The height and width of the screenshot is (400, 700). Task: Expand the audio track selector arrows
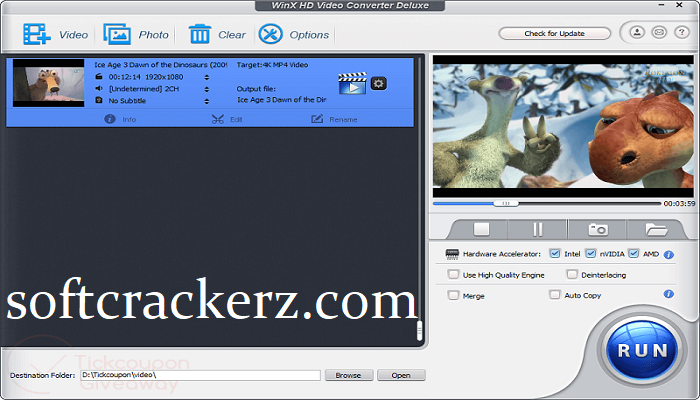click(x=207, y=89)
